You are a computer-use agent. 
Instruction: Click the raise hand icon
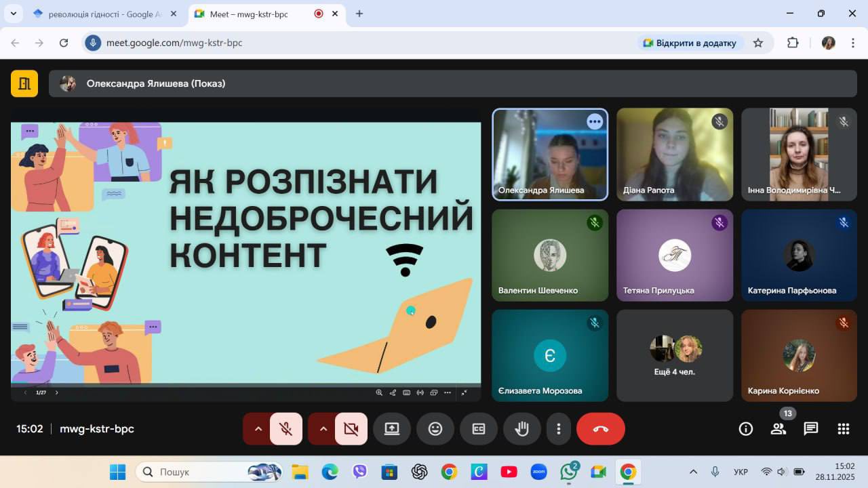point(521,429)
